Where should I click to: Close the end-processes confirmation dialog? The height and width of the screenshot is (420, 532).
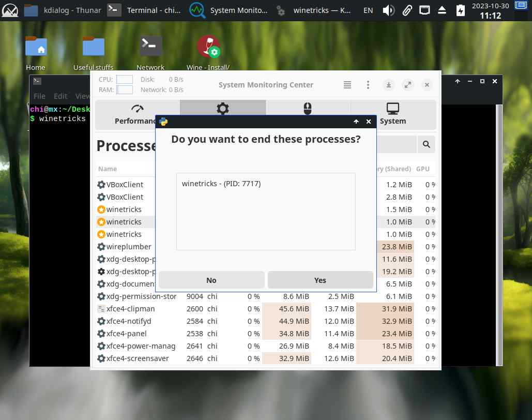[369, 122]
